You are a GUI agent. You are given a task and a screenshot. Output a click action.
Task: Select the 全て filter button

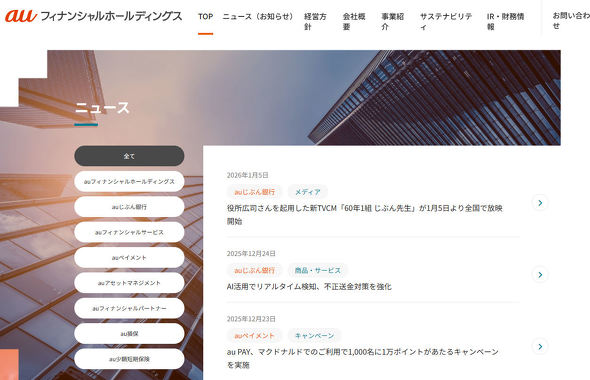click(x=129, y=156)
